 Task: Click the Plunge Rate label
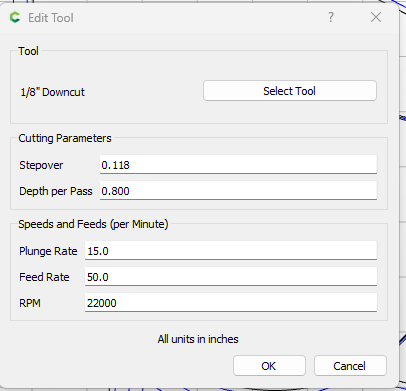48,251
